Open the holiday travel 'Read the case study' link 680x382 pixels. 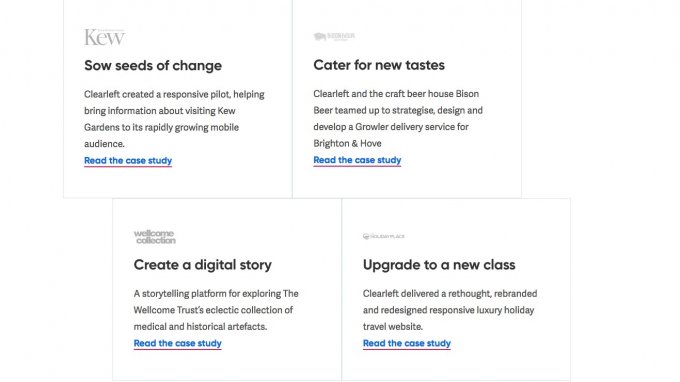pos(407,343)
